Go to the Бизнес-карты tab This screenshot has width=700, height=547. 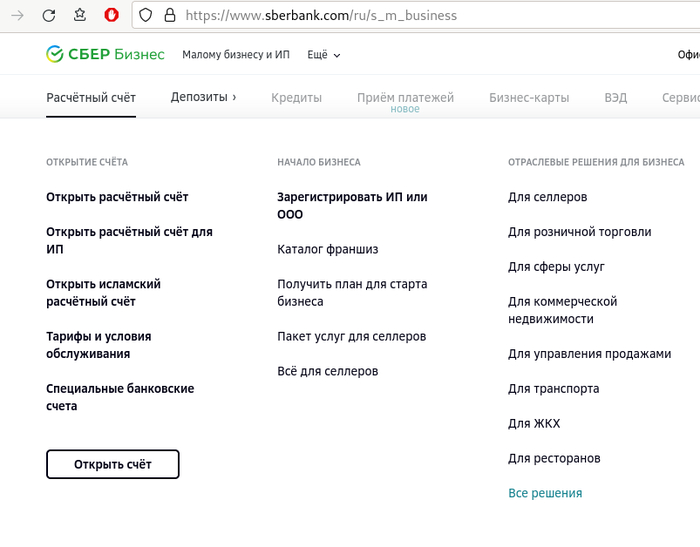tap(529, 98)
